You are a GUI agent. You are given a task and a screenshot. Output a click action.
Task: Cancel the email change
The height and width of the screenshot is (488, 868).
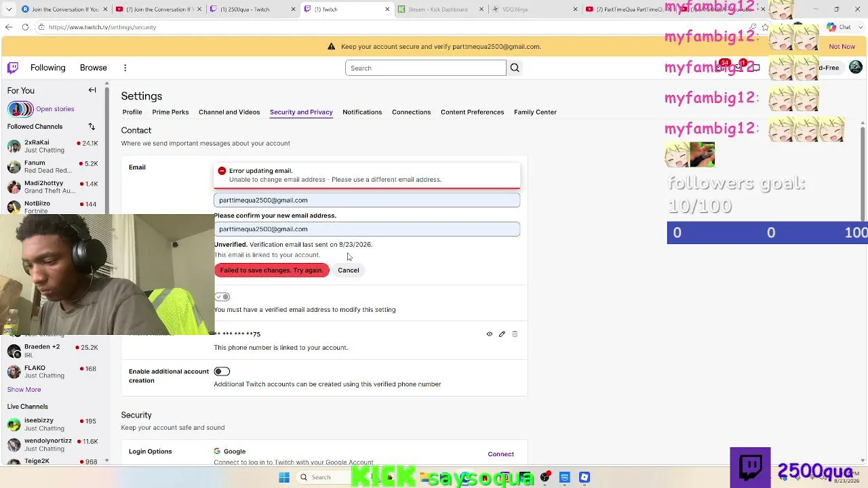(349, 270)
